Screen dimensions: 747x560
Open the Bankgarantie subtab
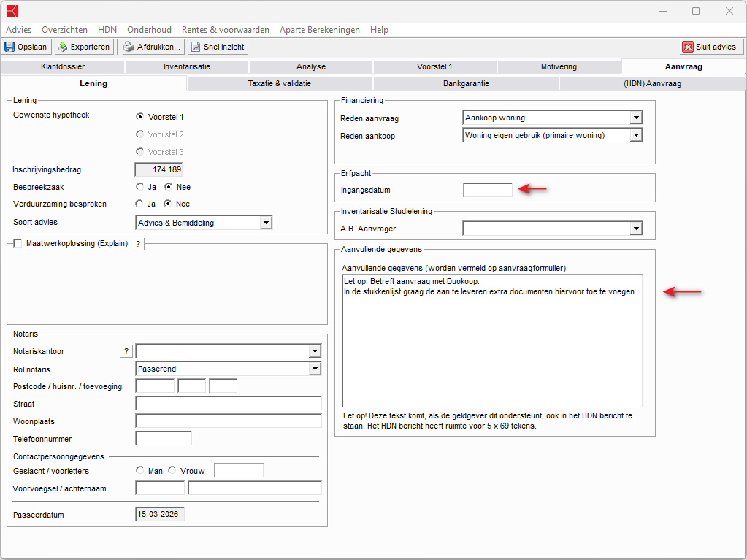coord(466,83)
